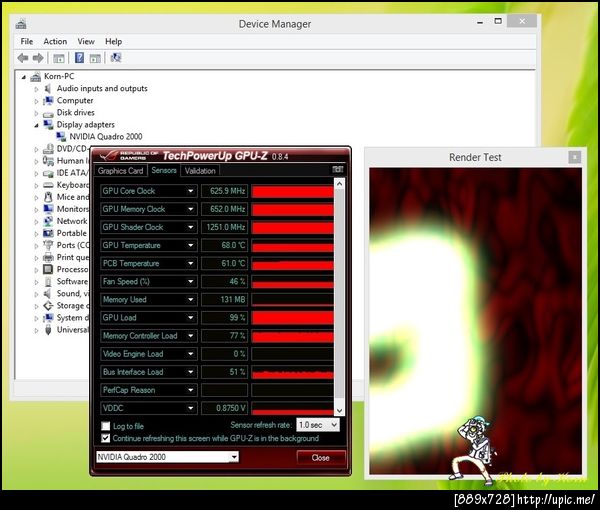Open the Memory Controller Load dropdown
The width and height of the screenshot is (600, 510).
pyautogui.click(x=191, y=336)
